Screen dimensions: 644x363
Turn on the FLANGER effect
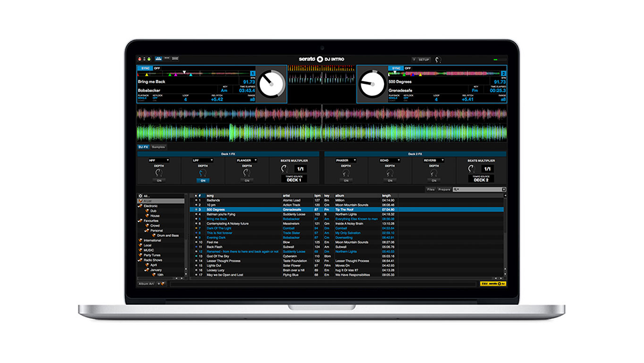pos(247,180)
